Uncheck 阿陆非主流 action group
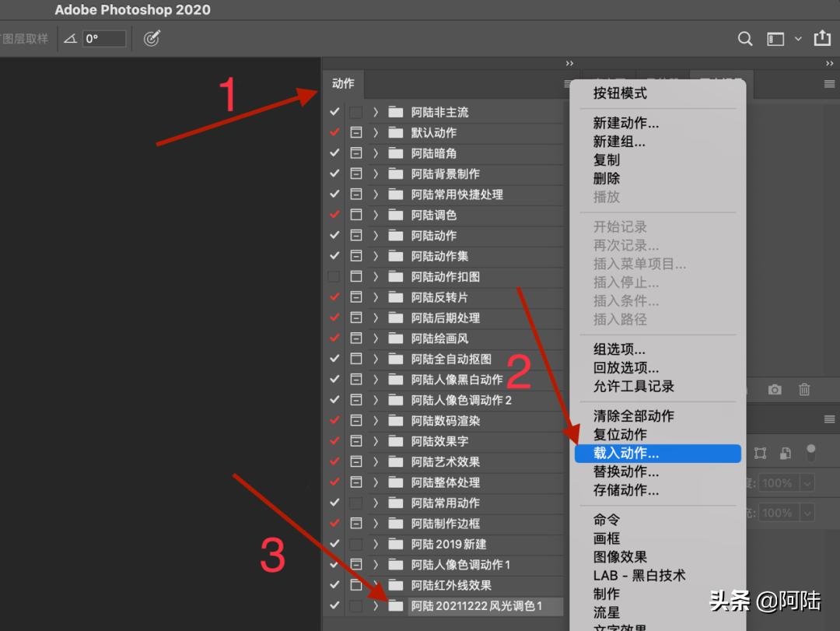Screen dimensions: 840x631 point(334,111)
